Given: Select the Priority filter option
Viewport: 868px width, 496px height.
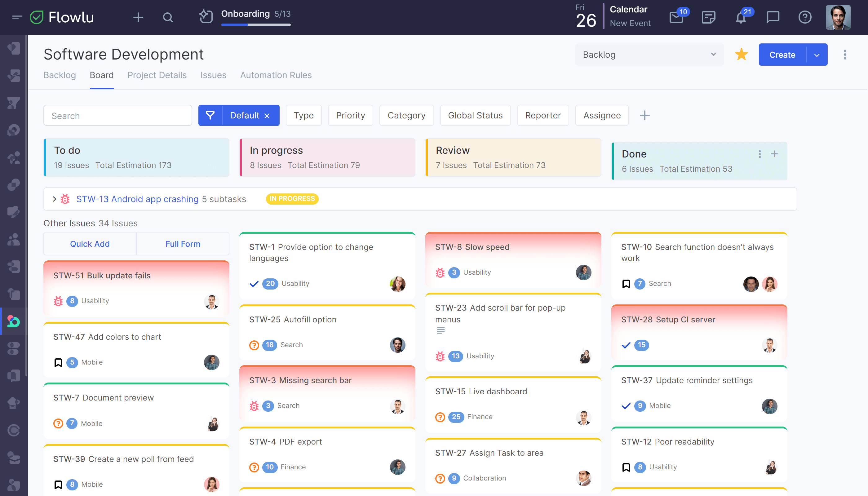Looking at the screenshot, I should pyautogui.click(x=351, y=115).
